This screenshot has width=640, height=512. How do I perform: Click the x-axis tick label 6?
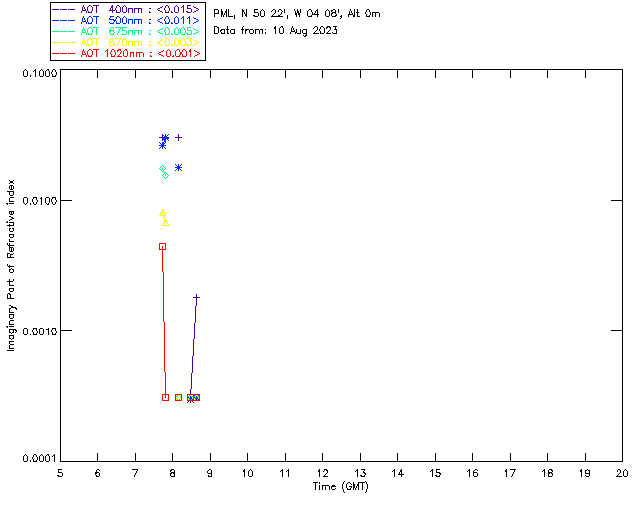click(x=98, y=473)
